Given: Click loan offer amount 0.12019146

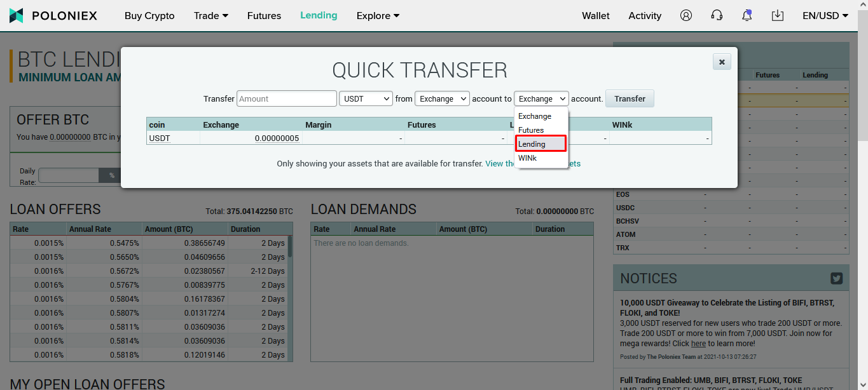Looking at the screenshot, I should click(205, 355).
